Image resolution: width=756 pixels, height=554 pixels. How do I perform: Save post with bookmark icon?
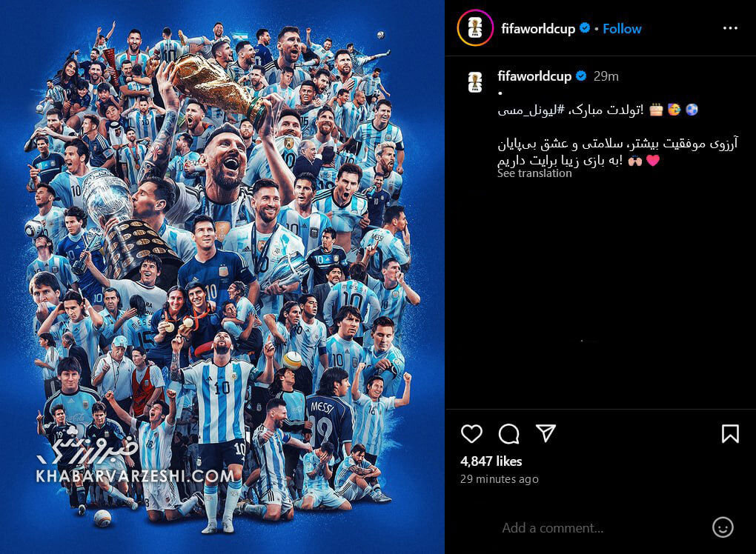tap(730, 433)
